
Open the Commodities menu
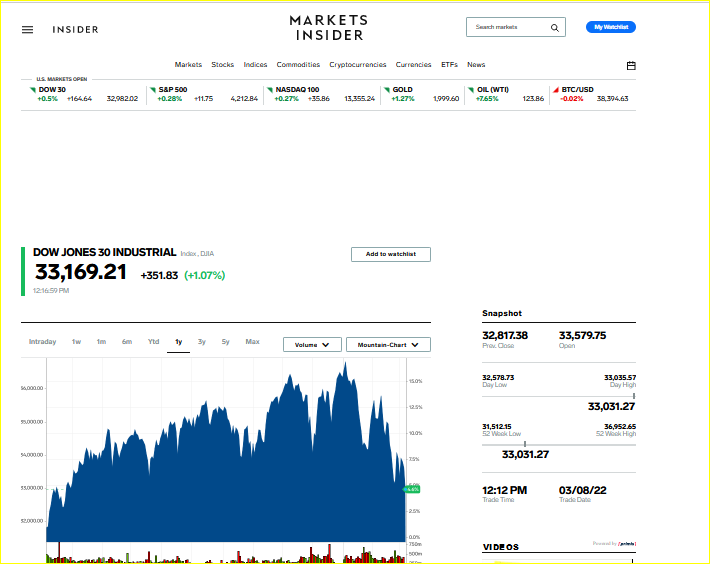[298, 65]
